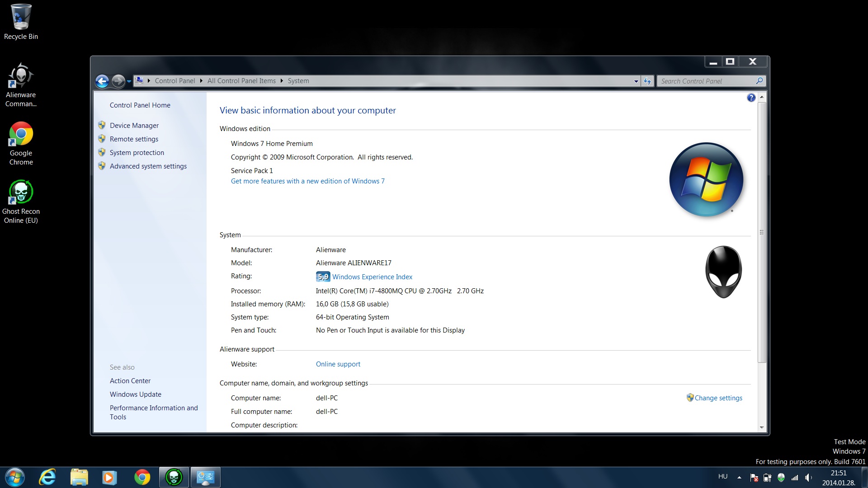Open Remote settings
This screenshot has height=488, width=868.
pos(134,139)
